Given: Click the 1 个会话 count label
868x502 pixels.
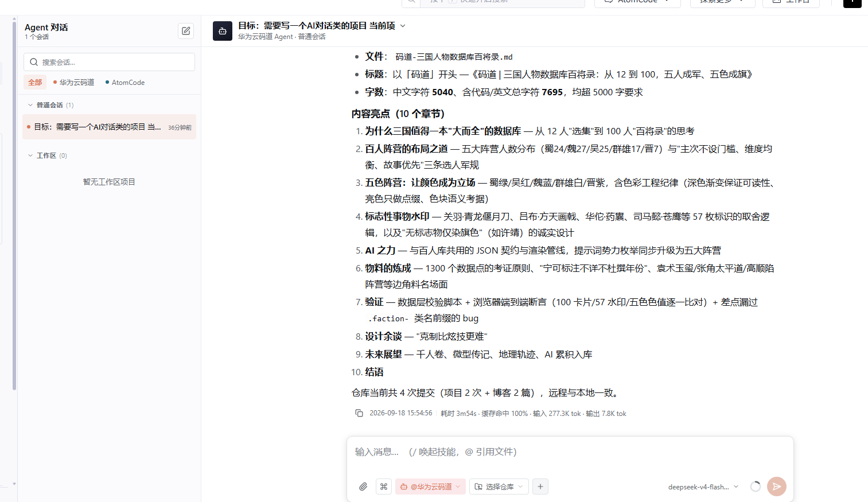Looking at the screenshot, I should (37, 37).
